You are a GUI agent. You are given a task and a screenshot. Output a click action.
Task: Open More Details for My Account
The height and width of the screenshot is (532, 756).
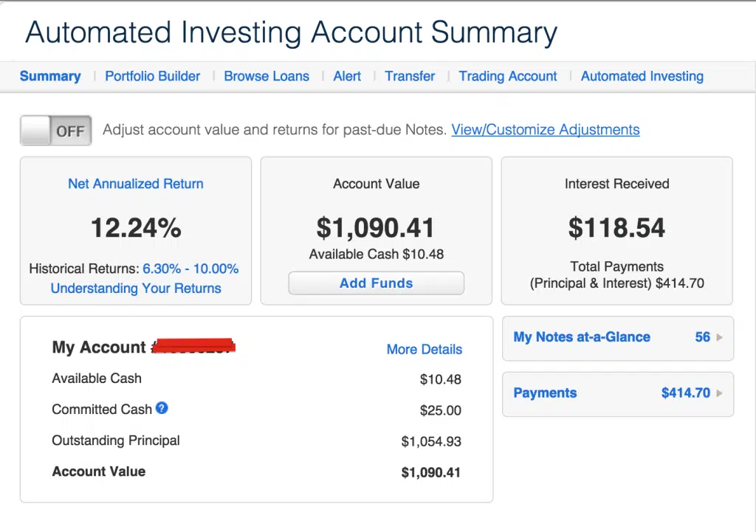pyautogui.click(x=424, y=349)
